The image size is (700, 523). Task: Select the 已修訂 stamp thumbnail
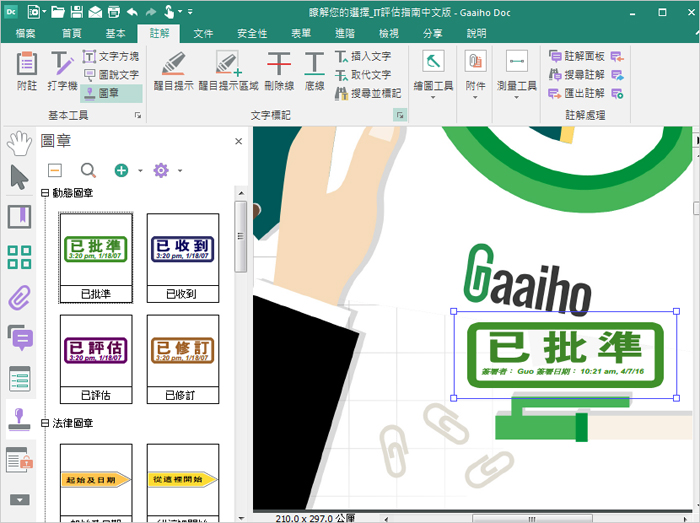tap(183, 359)
